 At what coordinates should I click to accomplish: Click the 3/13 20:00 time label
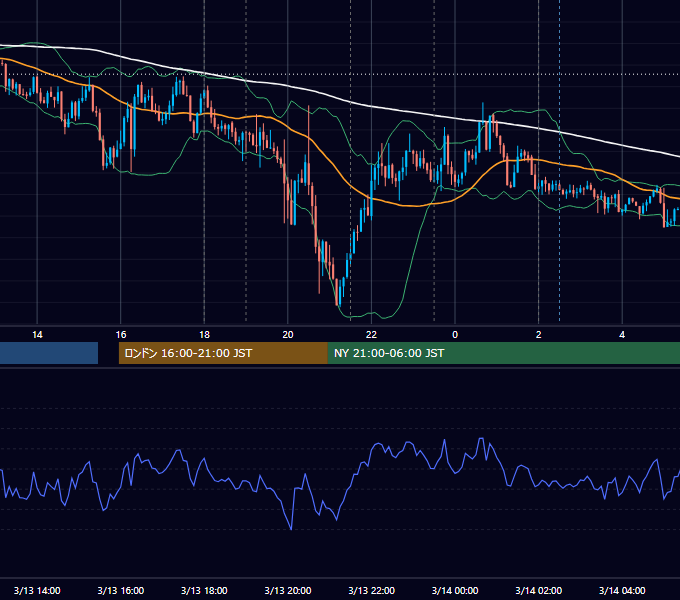pyautogui.click(x=288, y=590)
